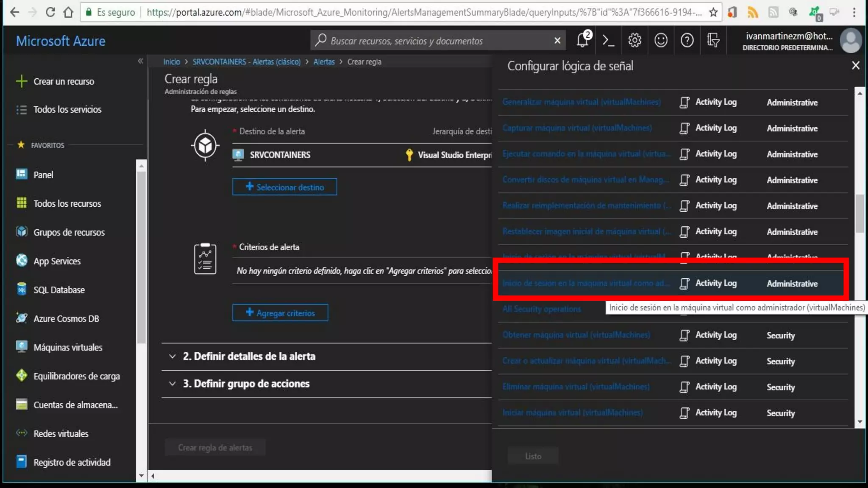
Task: Open SQL Database from favorites sidebar
Action: coord(59,290)
